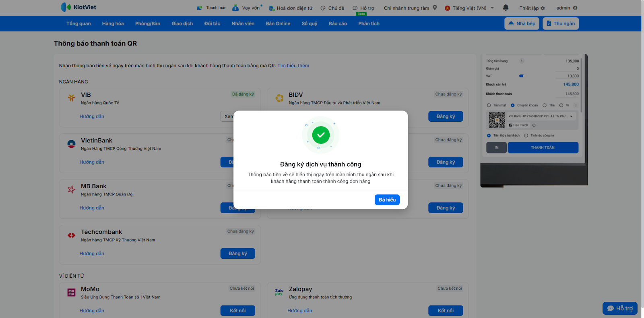Open the Hàng hóa menu
Image resolution: width=644 pixels, height=318 pixels.
(x=113, y=23)
